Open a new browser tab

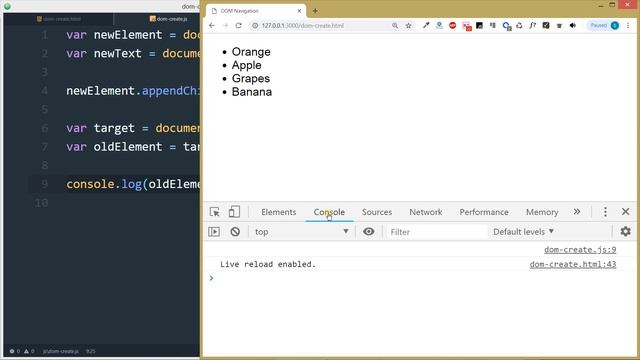click(x=315, y=11)
